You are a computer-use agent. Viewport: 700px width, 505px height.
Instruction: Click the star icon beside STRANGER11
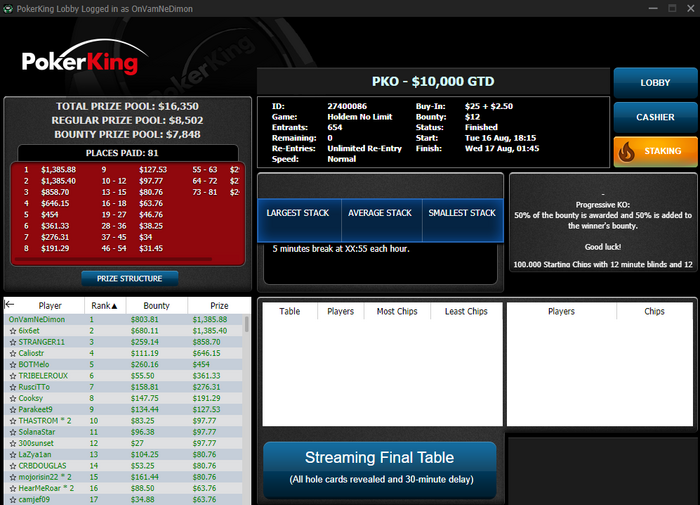coord(12,342)
